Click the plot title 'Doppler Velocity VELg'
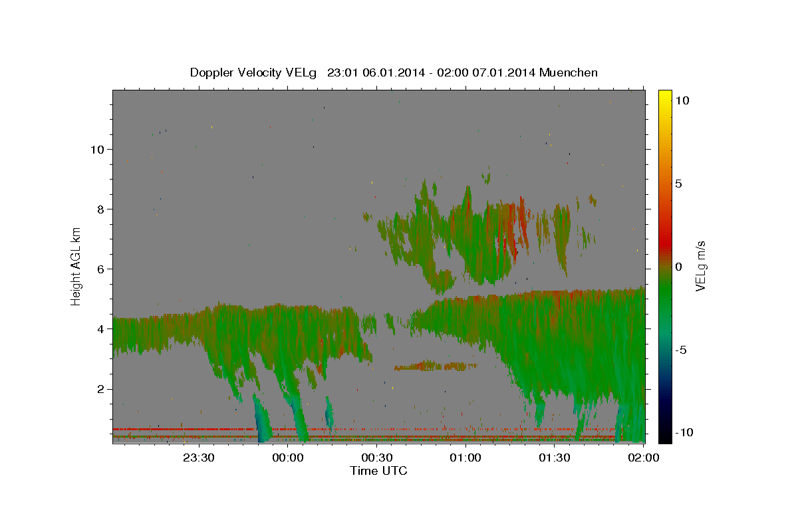 tap(254, 72)
